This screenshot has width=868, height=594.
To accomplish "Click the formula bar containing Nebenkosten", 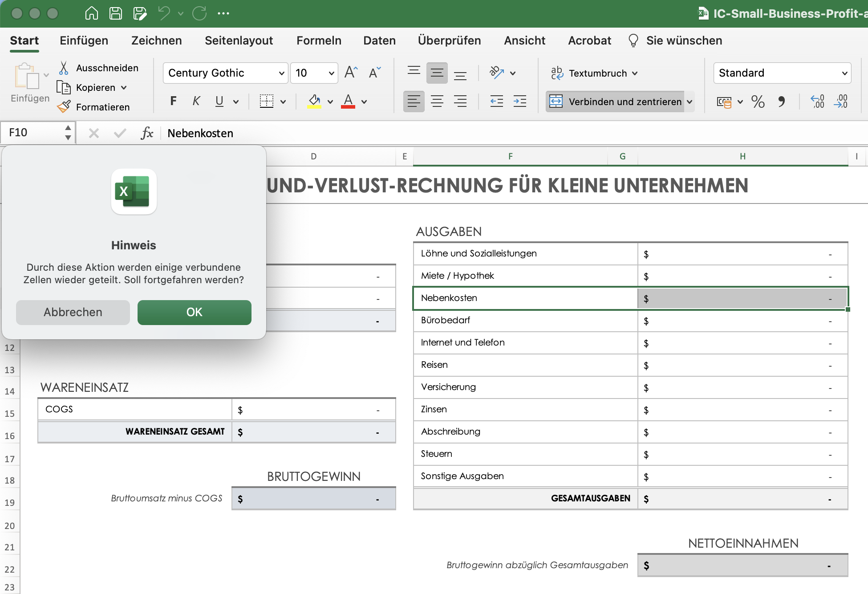I will tap(514, 133).
